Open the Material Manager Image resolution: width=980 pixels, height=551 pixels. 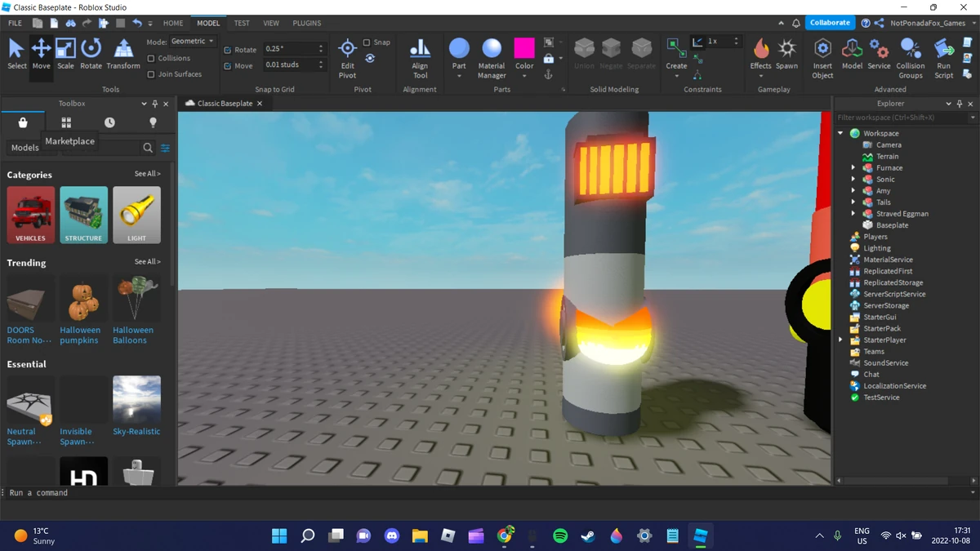[x=491, y=56]
